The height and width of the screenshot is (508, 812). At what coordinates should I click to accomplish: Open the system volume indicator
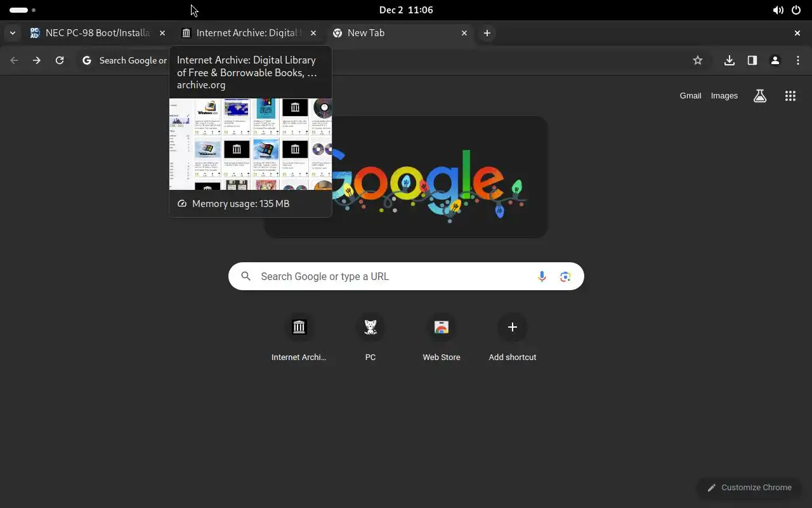click(778, 10)
